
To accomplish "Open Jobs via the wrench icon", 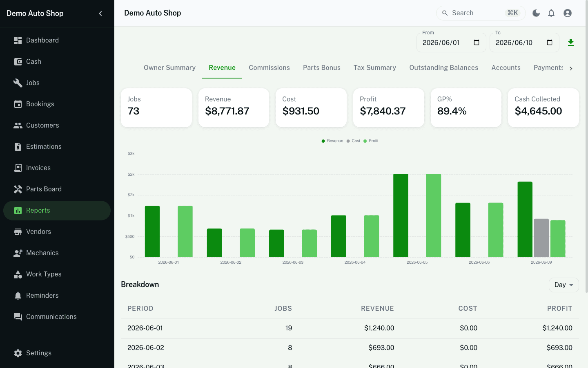I will pos(18,83).
